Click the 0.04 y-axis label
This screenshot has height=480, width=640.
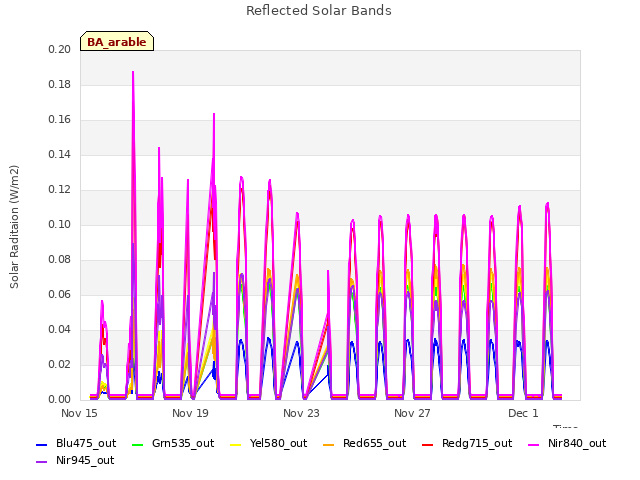pos(60,329)
